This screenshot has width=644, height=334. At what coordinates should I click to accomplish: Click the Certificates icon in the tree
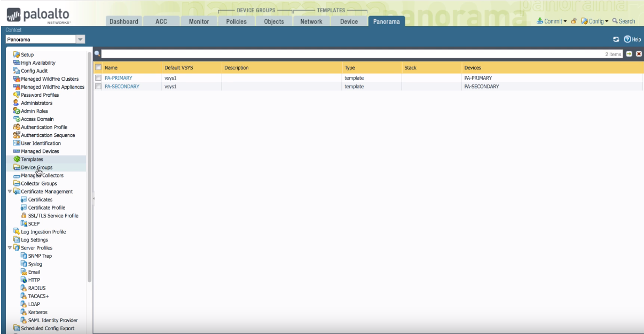[x=23, y=199]
